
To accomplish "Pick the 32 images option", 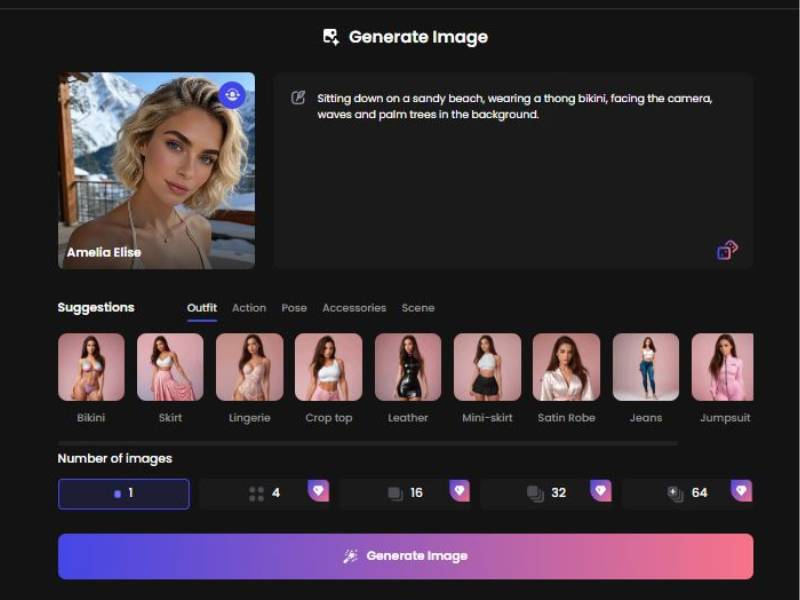I will [x=546, y=494].
